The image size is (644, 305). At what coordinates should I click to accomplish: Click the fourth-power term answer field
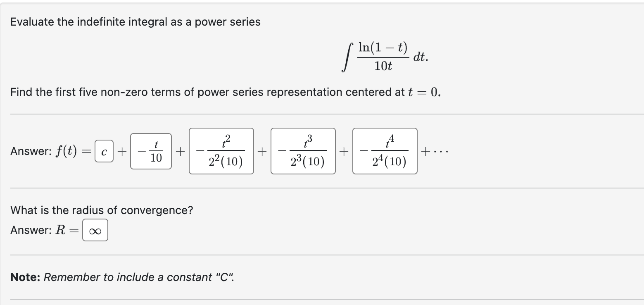click(385, 150)
